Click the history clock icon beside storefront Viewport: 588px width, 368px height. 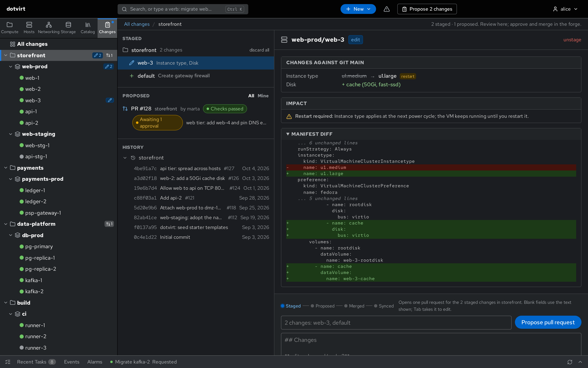pos(133,158)
